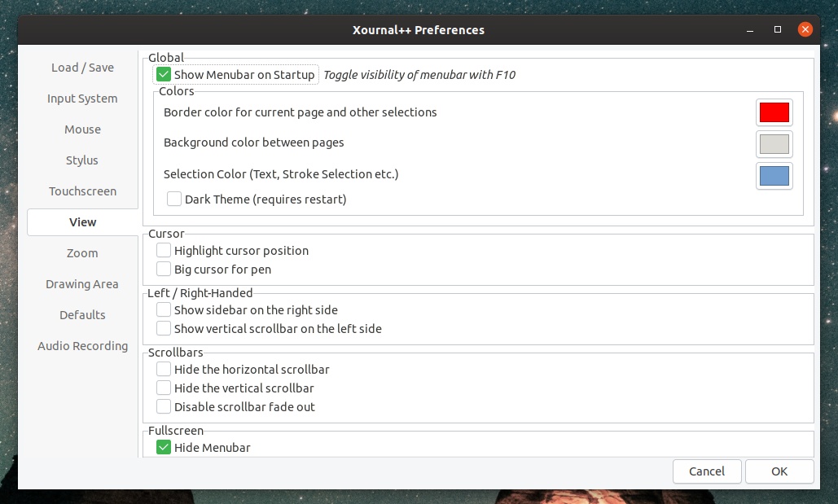
Task: Open the Load / Save settings section
Action: point(82,67)
